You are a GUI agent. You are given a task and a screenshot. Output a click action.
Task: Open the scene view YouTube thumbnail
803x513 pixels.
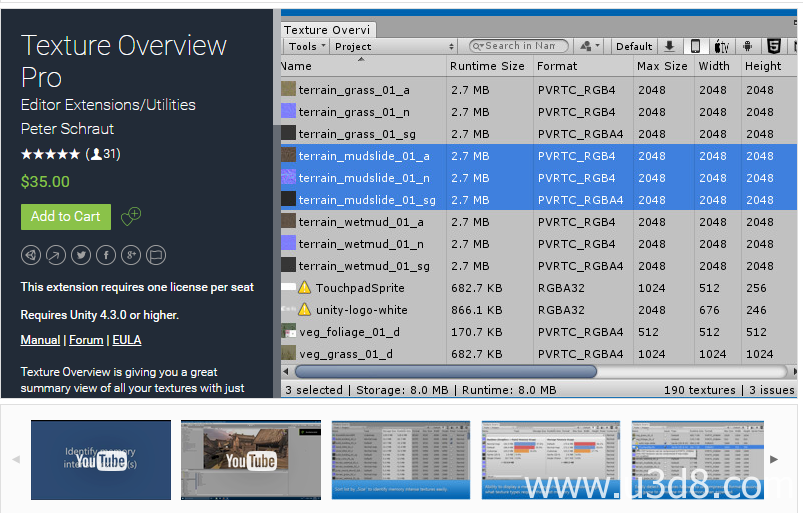pyautogui.click(x=251, y=460)
